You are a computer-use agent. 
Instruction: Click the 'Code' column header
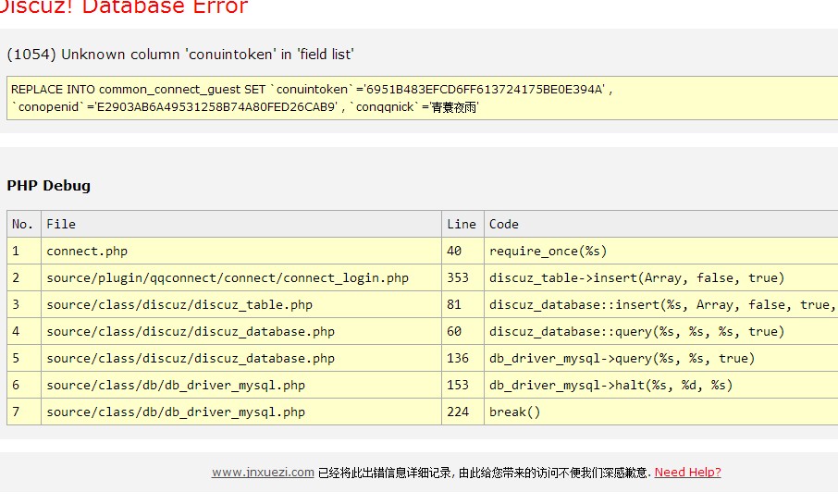(661, 224)
